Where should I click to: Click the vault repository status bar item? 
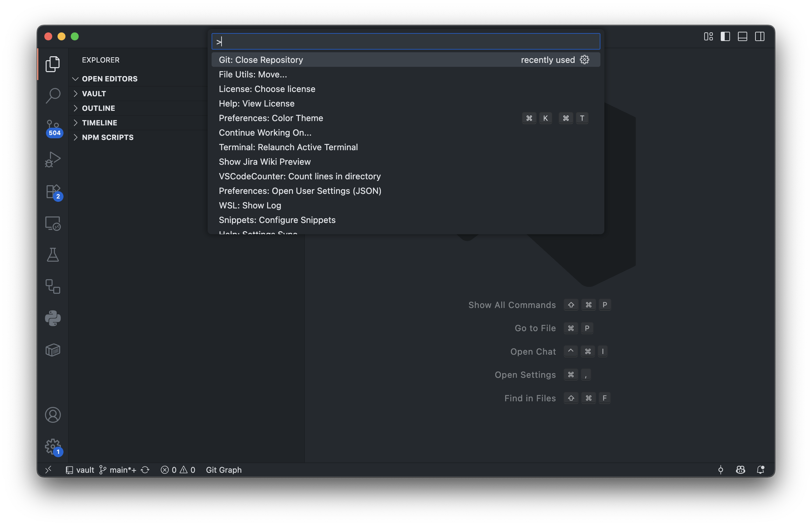[80, 470]
